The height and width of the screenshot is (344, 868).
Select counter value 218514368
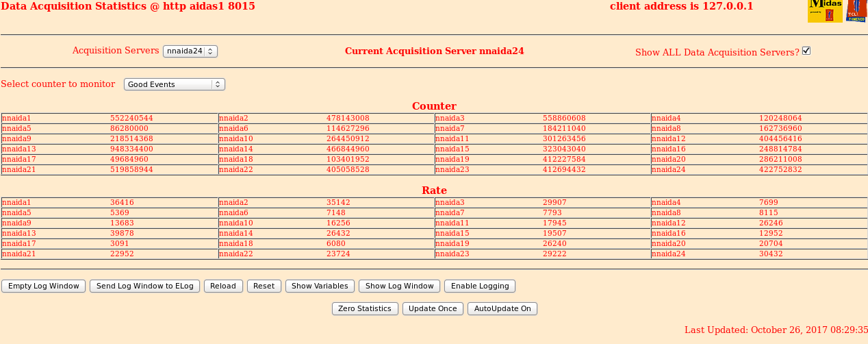click(x=131, y=138)
